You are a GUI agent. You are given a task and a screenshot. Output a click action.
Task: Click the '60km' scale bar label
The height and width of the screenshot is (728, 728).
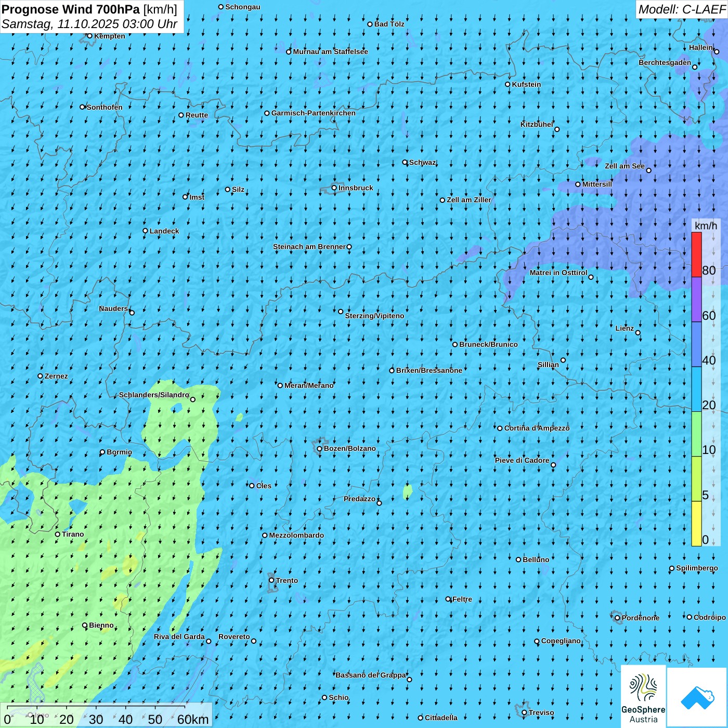(193, 720)
